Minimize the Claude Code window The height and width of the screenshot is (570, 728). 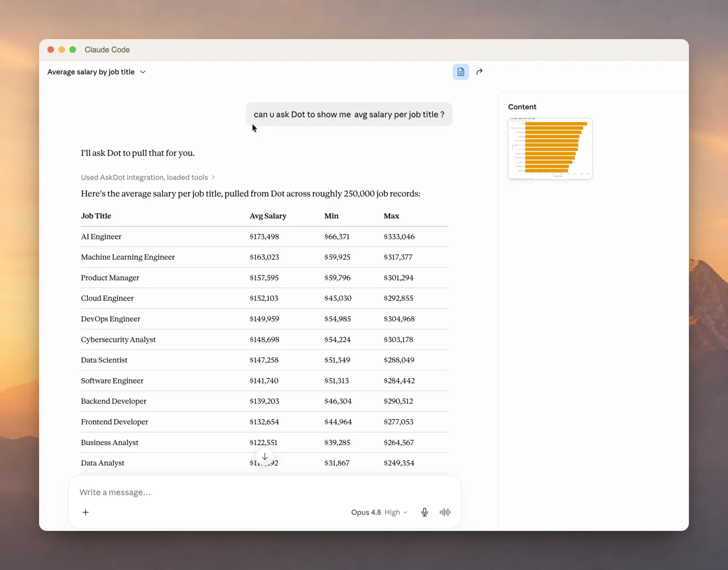pos(62,50)
